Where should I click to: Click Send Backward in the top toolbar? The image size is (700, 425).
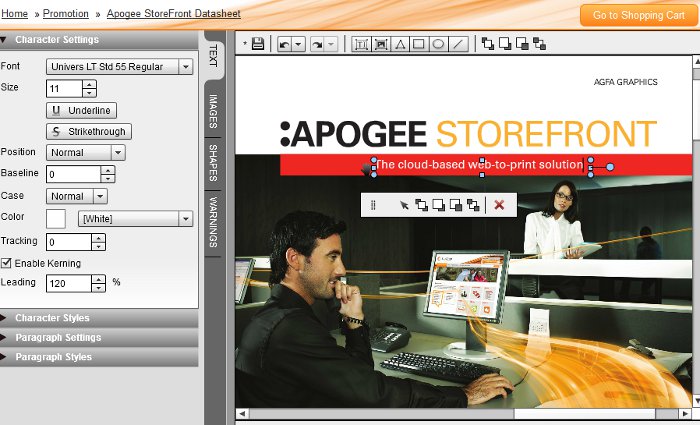(522, 44)
